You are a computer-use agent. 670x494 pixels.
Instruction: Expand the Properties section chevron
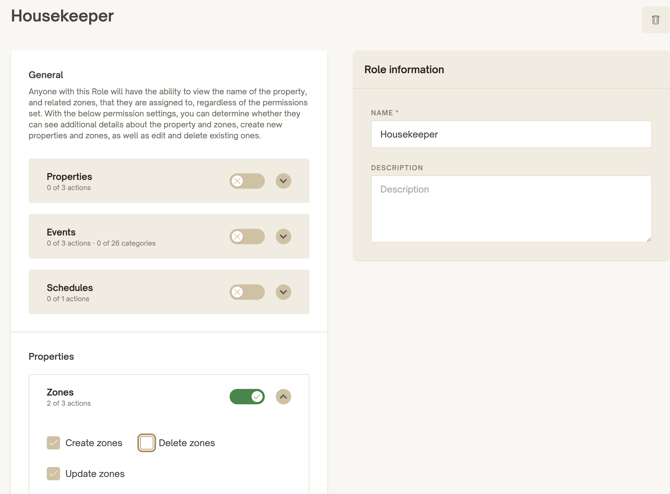(283, 181)
